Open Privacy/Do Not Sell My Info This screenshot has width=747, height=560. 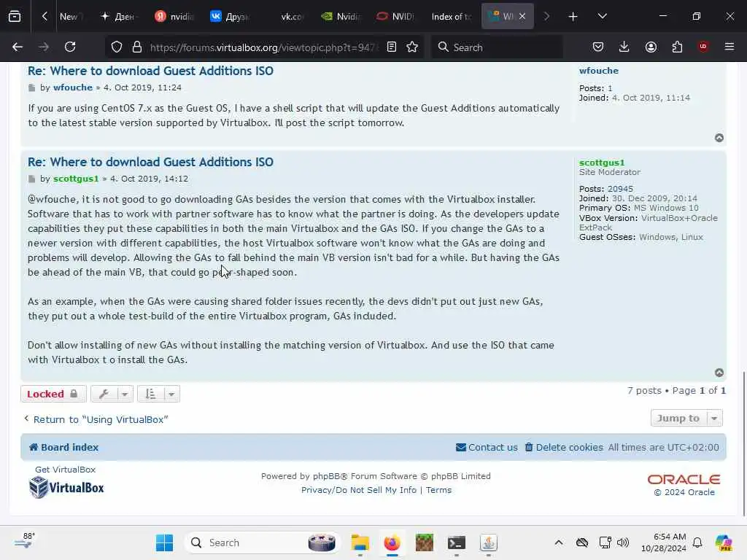tap(359, 490)
